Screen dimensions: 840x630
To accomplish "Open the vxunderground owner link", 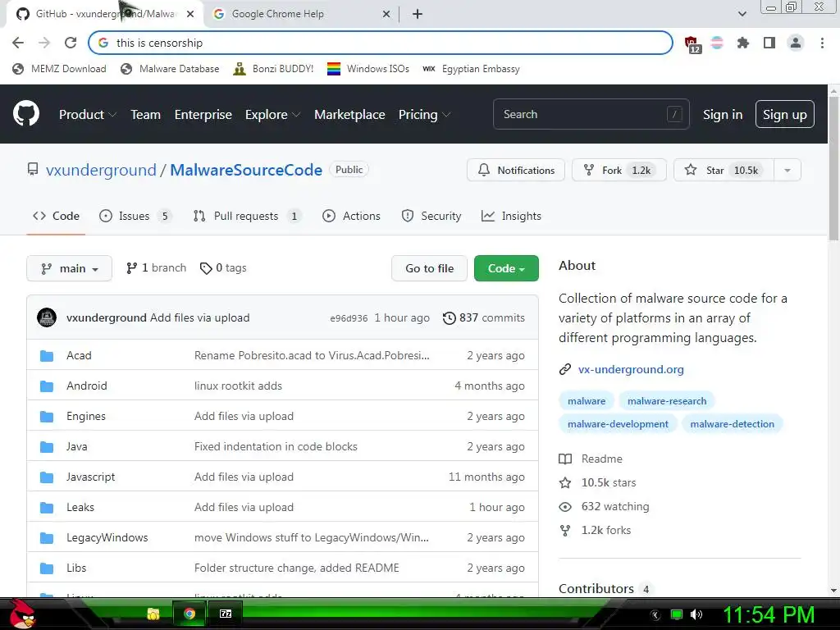I will click(x=101, y=170).
